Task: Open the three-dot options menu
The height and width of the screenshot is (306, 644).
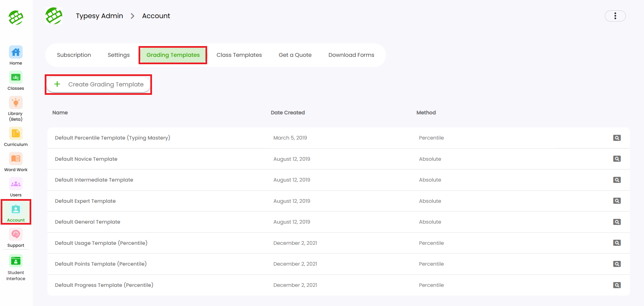Action: coord(615,16)
